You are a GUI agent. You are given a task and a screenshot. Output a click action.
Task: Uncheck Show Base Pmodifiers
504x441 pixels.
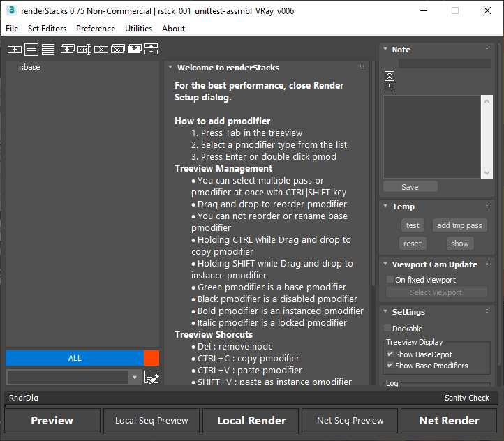pyautogui.click(x=390, y=365)
